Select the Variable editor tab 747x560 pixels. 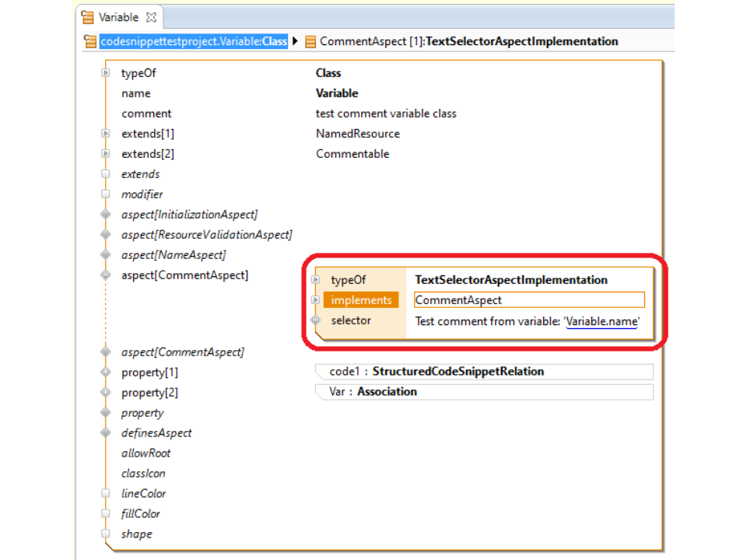pos(118,17)
